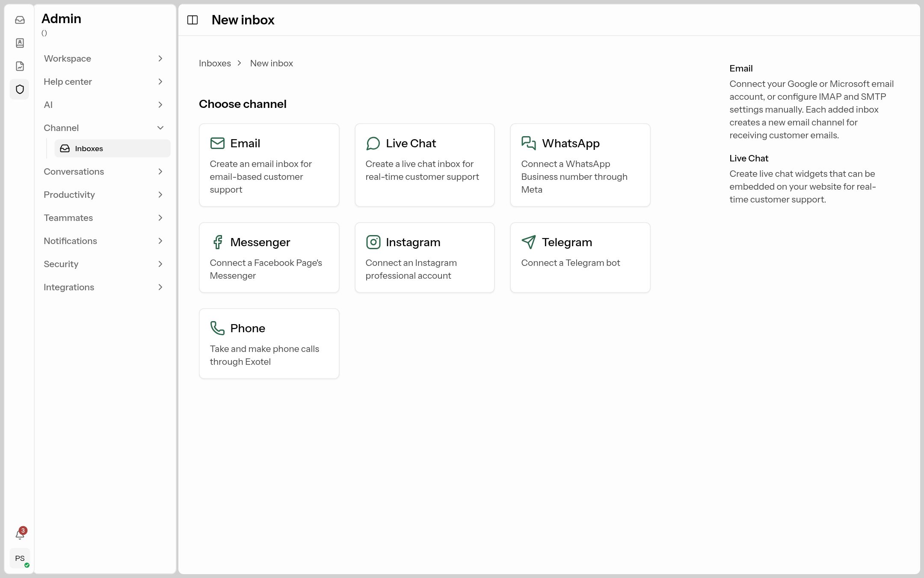The width and height of the screenshot is (924, 578).
Task: Select the admin shield icon
Action: (20, 89)
